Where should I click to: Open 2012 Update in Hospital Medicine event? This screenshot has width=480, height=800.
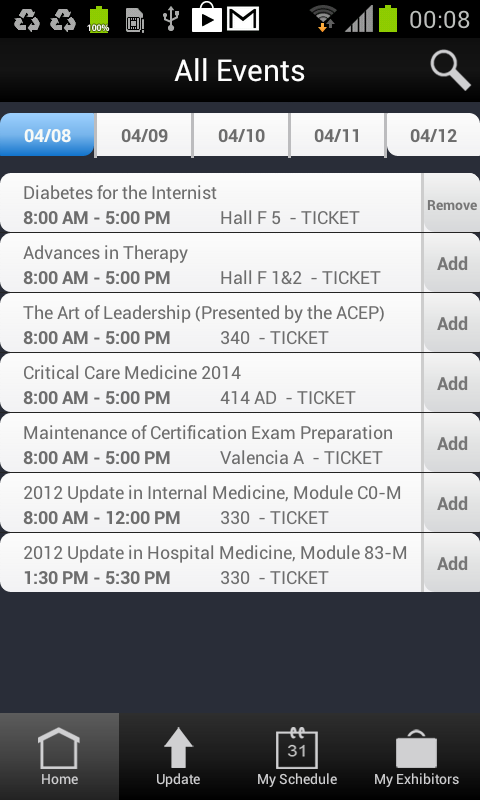pos(211,563)
